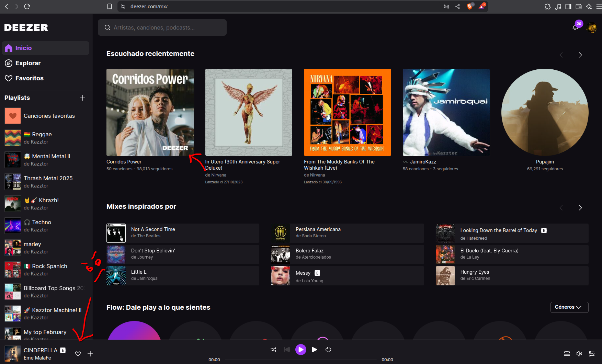Next in Escuchado recientemente carousel
602x364 pixels.
coord(580,55)
